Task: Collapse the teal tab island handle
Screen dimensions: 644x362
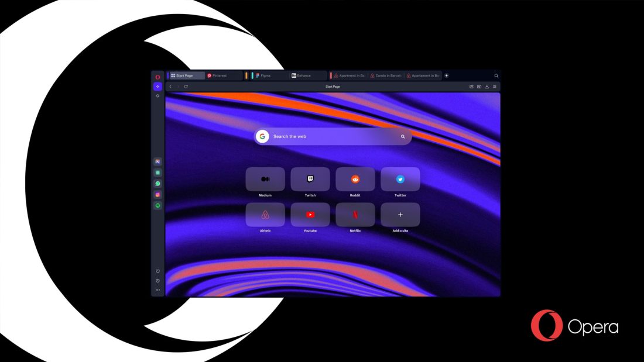Action: (252, 75)
